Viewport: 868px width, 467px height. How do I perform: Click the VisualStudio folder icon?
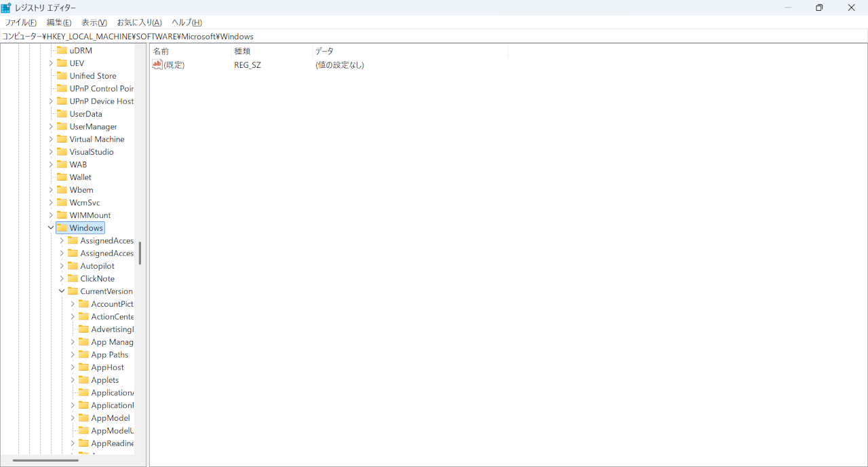click(62, 152)
